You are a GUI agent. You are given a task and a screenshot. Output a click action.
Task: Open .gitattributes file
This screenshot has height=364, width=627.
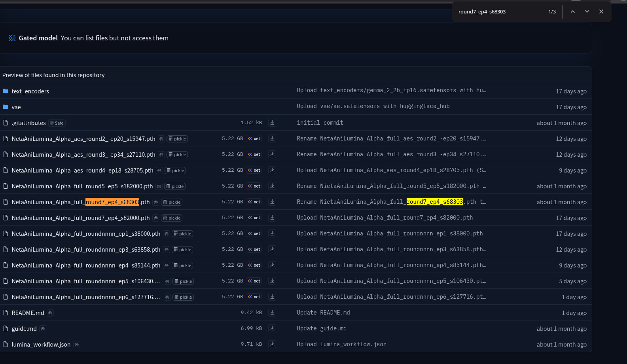(x=28, y=123)
